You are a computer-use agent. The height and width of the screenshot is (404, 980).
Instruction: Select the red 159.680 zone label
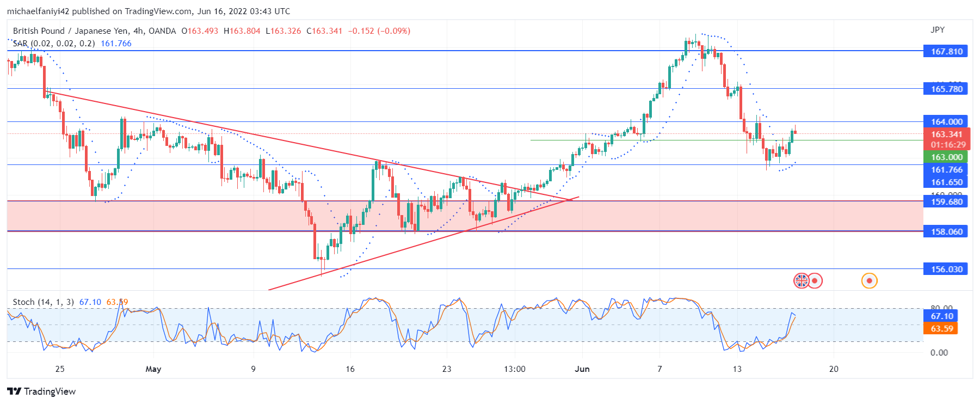point(946,201)
